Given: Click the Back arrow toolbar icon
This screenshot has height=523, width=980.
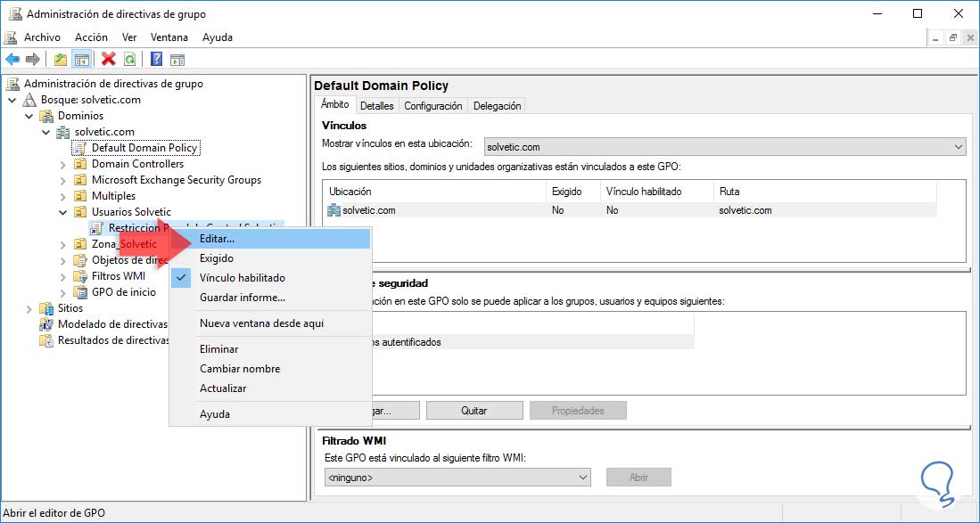Looking at the screenshot, I should pos(12,60).
